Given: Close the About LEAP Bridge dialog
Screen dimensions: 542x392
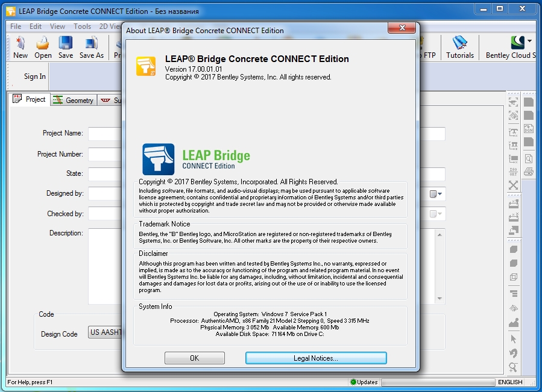Looking at the screenshot, I should coord(402,28).
